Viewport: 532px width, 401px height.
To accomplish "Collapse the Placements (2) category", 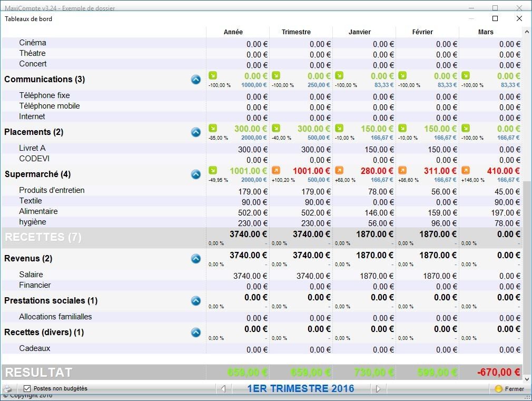I will coord(196,132).
